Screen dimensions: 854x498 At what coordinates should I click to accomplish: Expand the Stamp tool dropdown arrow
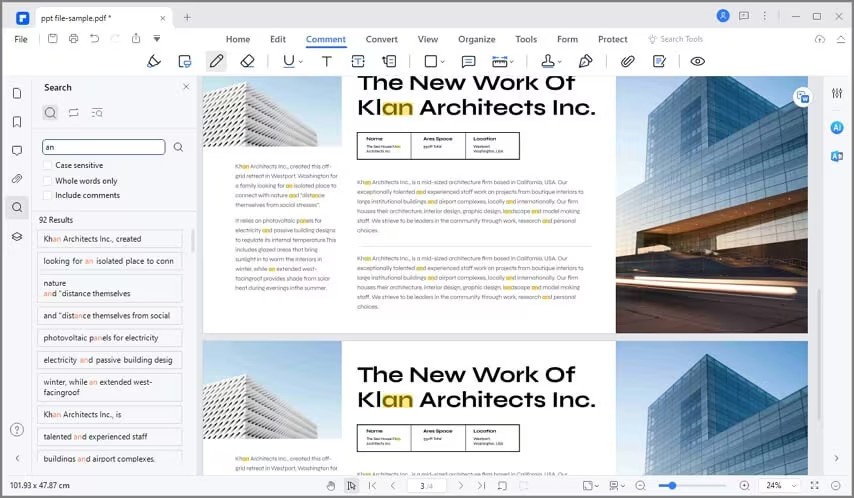[560, 62]
